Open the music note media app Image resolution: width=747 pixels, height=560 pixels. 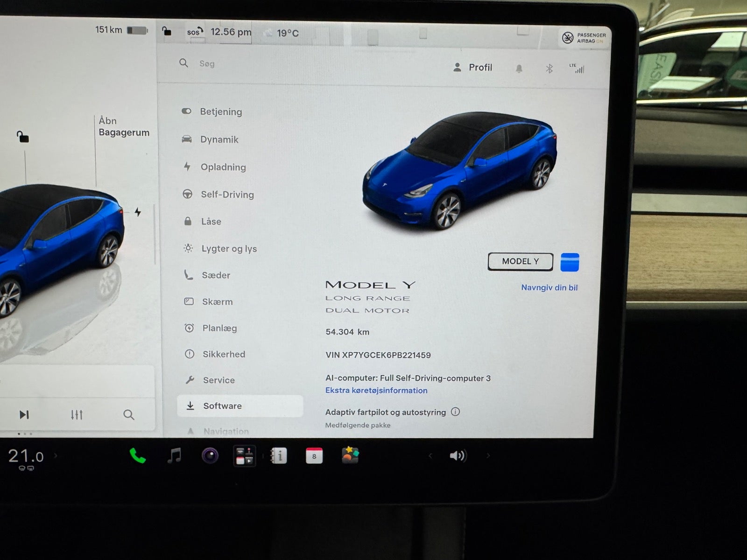174,455
